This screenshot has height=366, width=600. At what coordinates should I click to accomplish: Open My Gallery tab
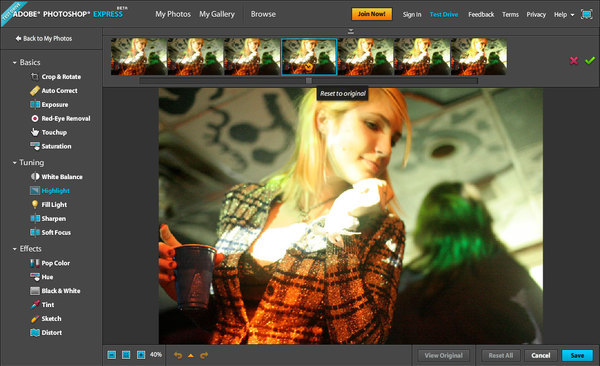tap(217, 14)
